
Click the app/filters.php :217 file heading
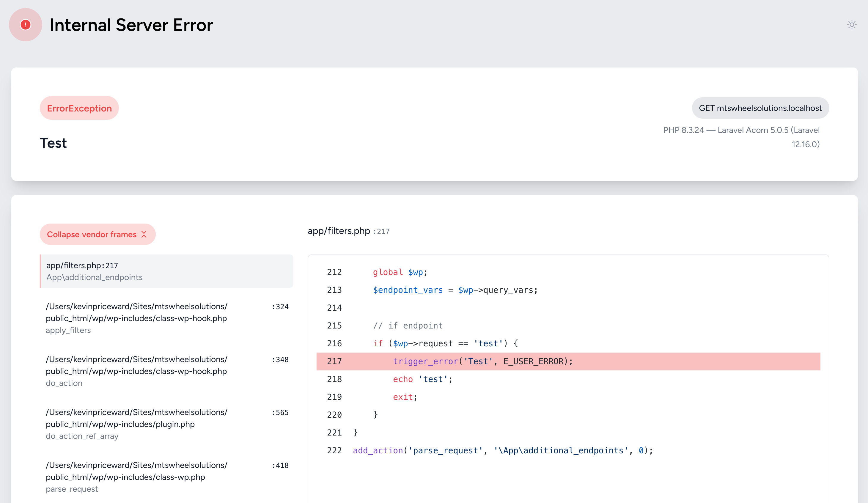348,231
